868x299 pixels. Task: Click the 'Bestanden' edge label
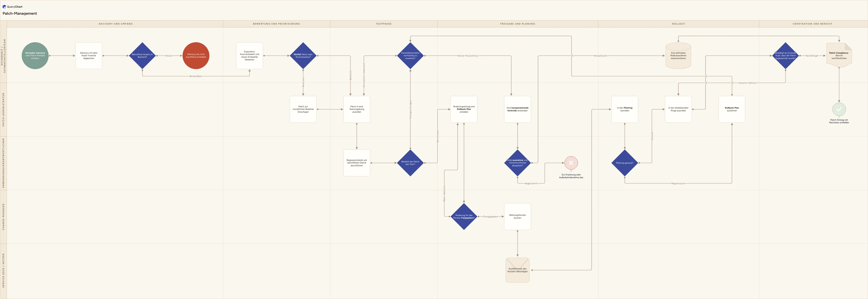[437, 136]
